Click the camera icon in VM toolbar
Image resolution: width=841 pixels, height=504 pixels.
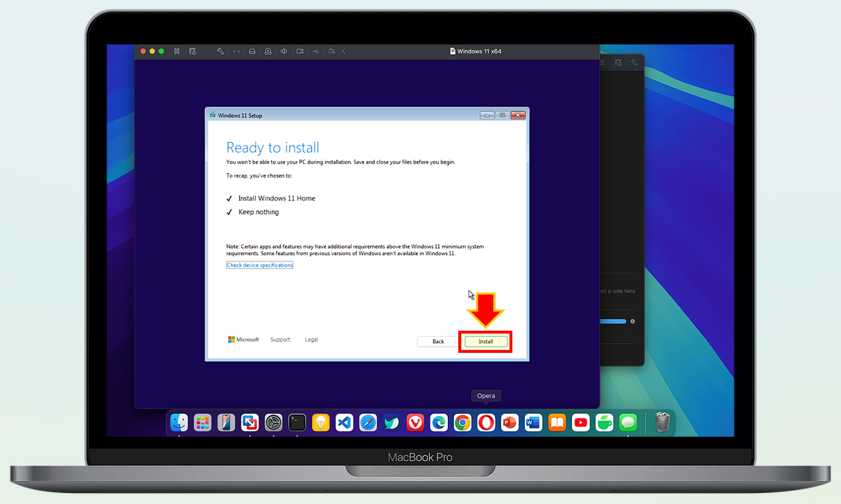[300, 51]
